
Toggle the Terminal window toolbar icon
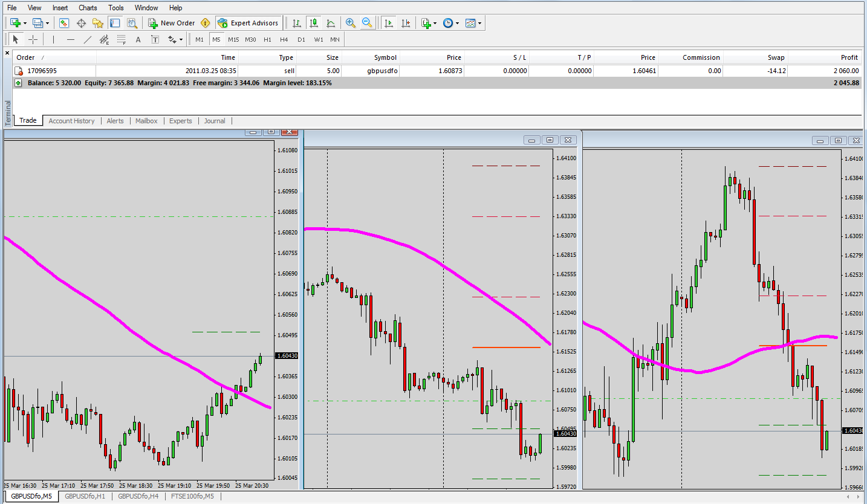click(115, 23)
